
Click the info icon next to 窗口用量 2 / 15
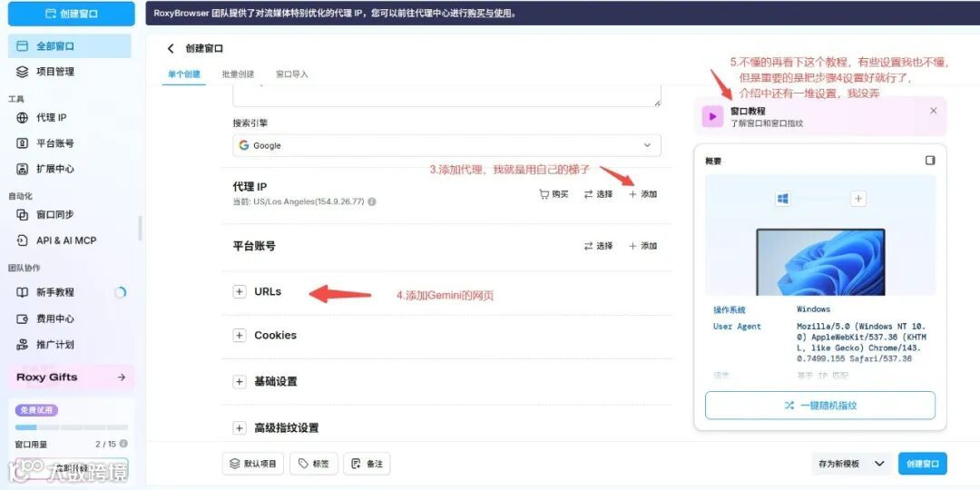coord(123,444)
